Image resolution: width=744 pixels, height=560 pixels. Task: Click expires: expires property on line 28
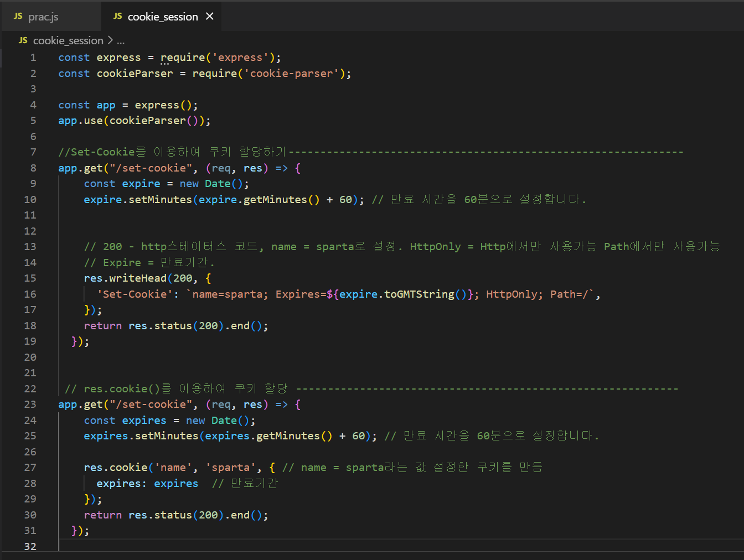pos(147,484)
